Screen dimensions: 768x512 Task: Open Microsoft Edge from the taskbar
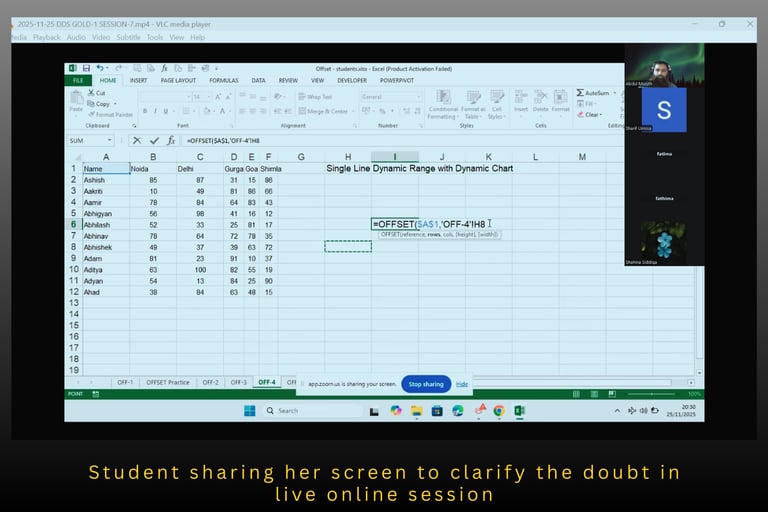pyautogui.click(x=458, y=411)
